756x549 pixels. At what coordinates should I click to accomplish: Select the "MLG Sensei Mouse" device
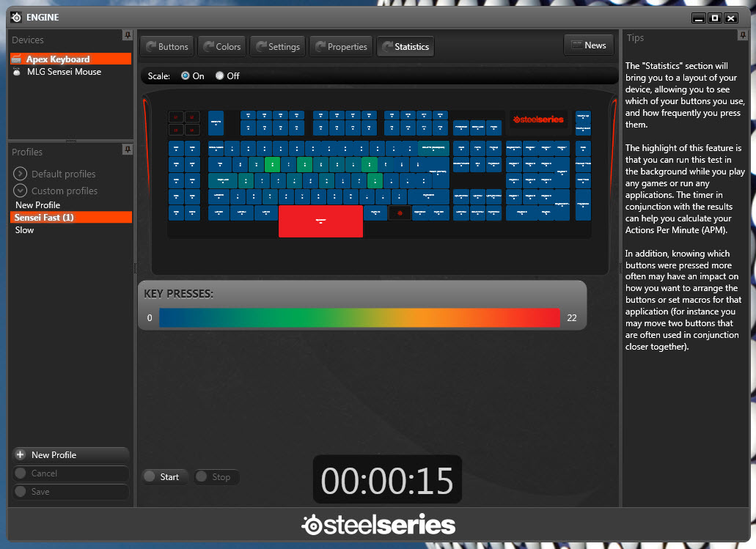(70, 72)
